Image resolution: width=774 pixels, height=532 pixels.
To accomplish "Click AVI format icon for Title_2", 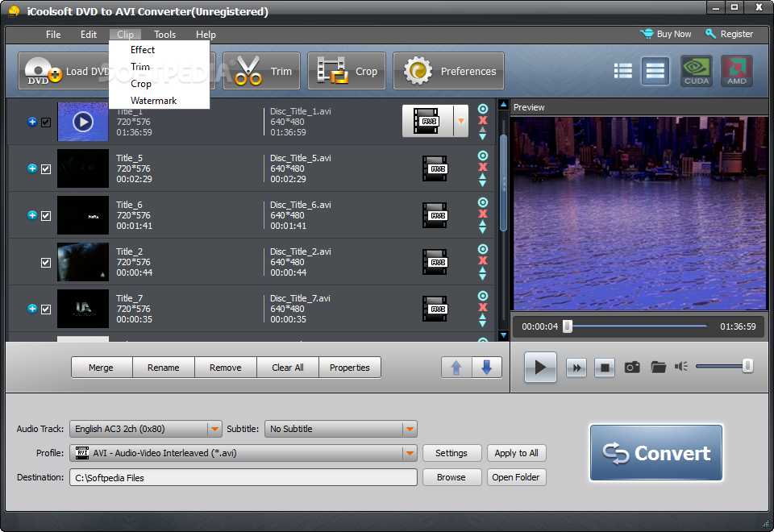I will click(x=435, y=262).
